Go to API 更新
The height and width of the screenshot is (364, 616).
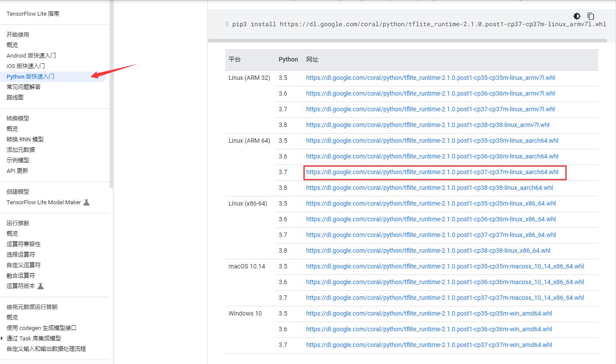click(x=17, y=171)
